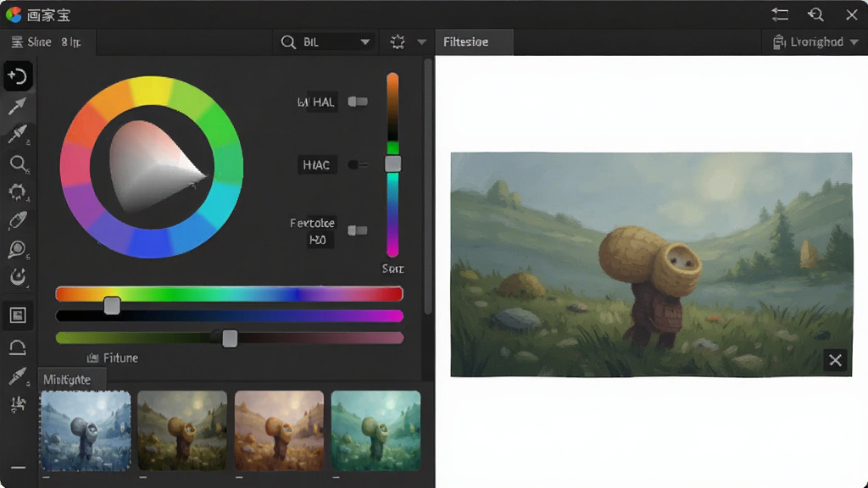868x488 pixels.
Task: Click the zoom-back icon in title bar
Action: [815, 14]
